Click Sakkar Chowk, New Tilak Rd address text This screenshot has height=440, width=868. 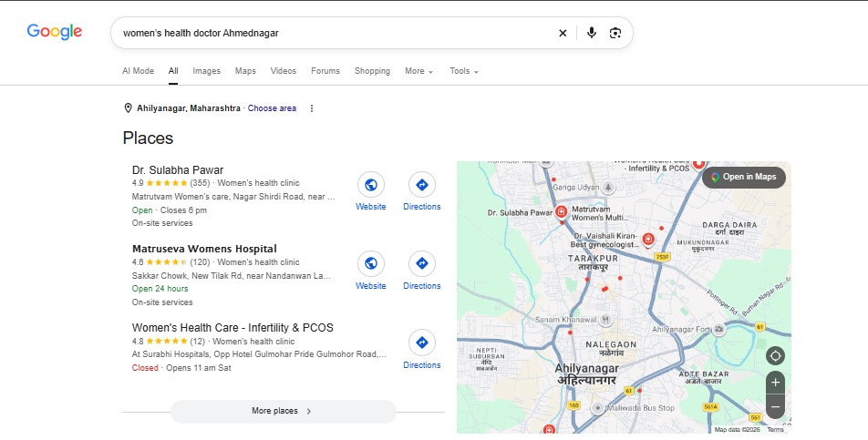[232, 275]
